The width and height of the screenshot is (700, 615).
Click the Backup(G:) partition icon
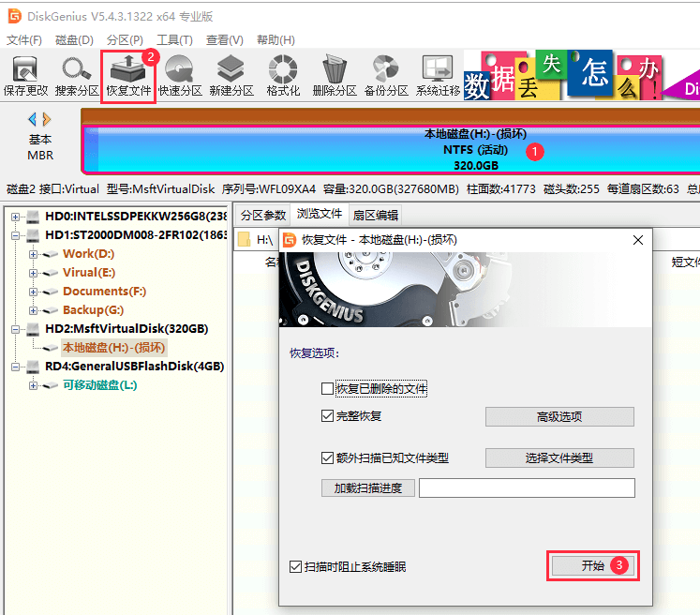pos(52,310)
